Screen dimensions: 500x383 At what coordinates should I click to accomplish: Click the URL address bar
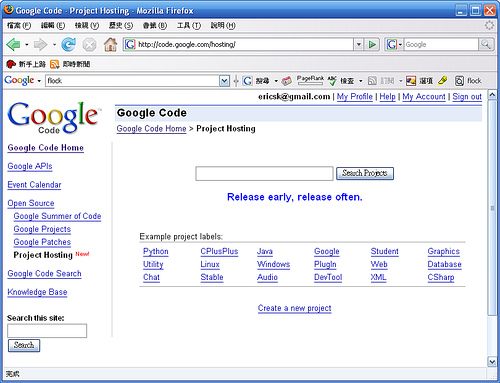pos(238,44)
